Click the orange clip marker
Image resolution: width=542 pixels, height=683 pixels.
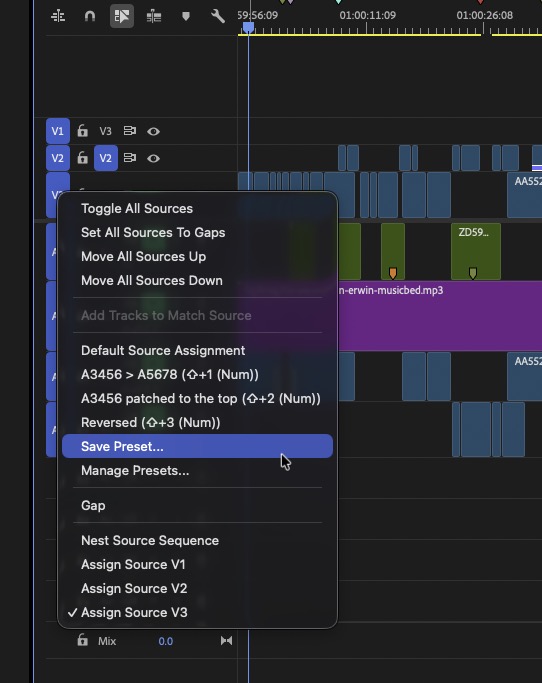coord(393,273)
